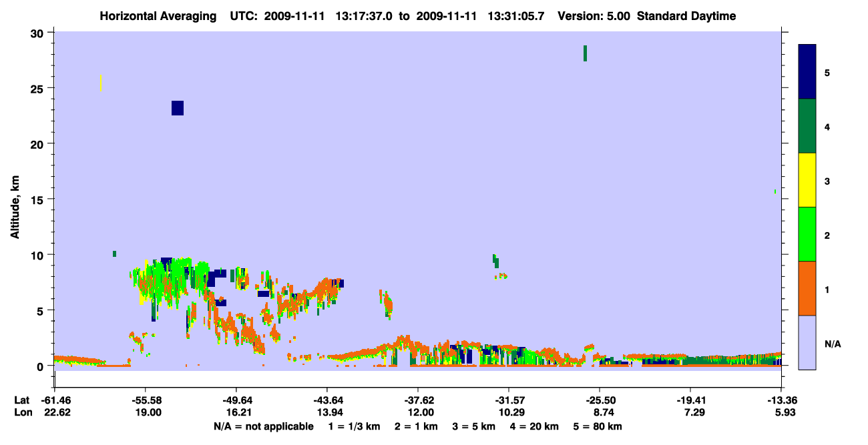The width and height of the screenshot is (868, 445).
Task: Click the colorbar label 2
Action: [x=827, y=235]
